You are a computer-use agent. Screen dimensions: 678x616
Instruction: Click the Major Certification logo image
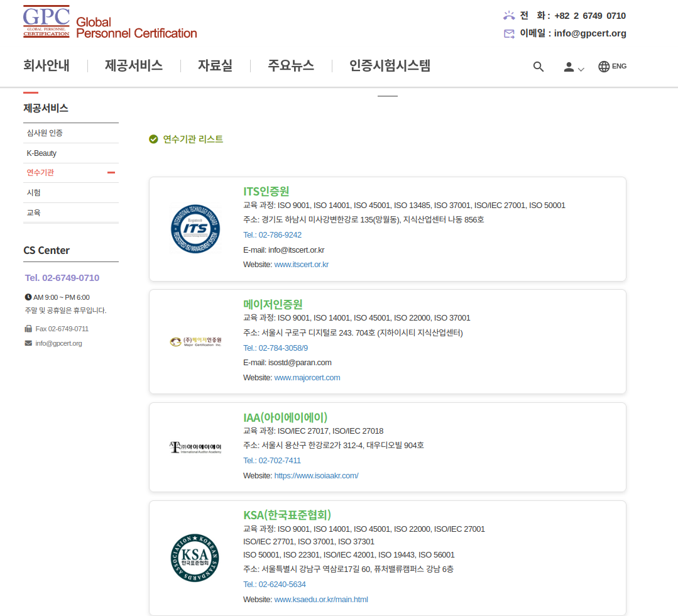pyautogui.click(x=195, y=342)
